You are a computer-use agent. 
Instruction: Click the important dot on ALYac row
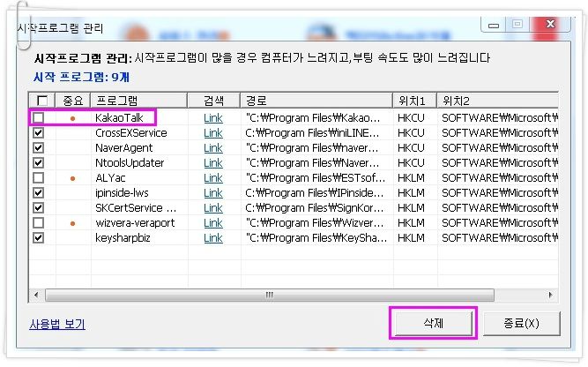[73, 178]
